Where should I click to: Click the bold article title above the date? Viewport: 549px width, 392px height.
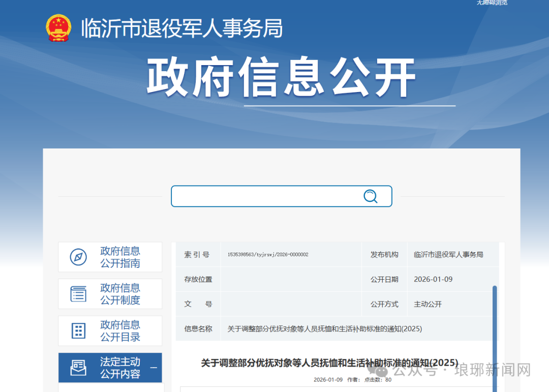pyautogui.click(x=329, y=363)
